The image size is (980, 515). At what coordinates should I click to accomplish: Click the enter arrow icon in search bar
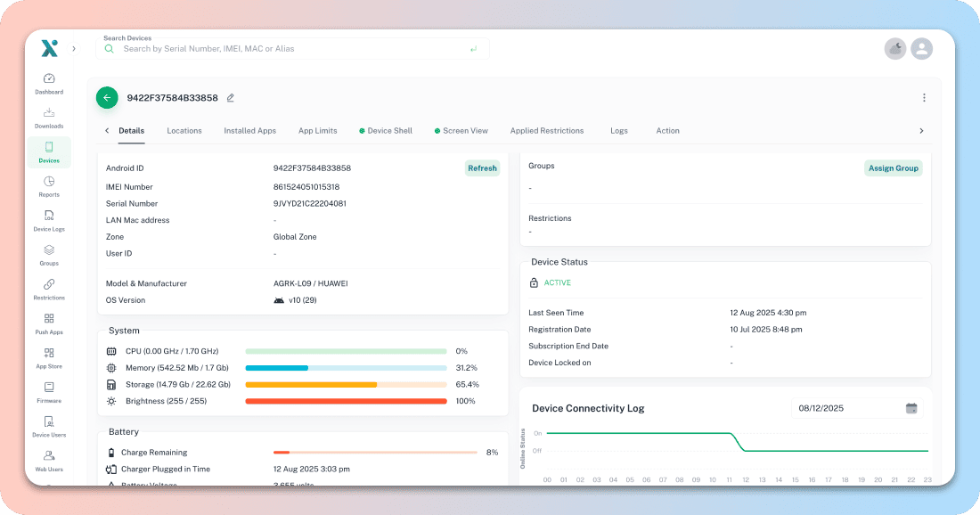pos(473,49)
